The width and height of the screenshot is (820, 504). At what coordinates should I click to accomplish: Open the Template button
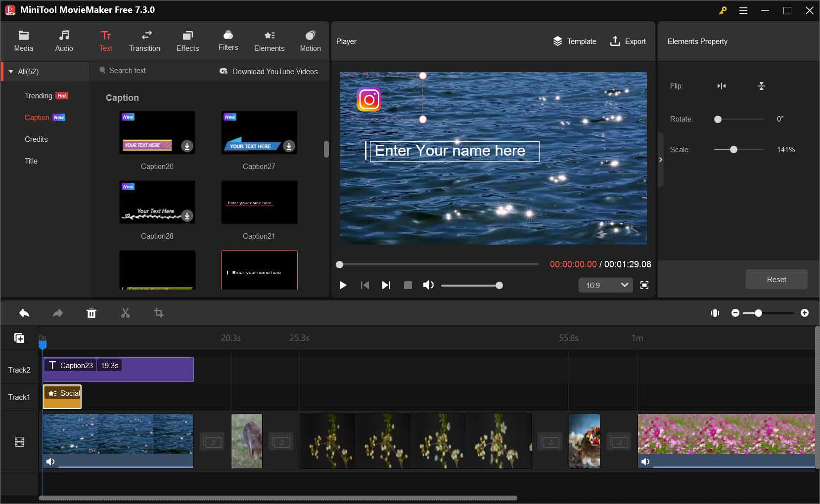[x=574, y=42]
